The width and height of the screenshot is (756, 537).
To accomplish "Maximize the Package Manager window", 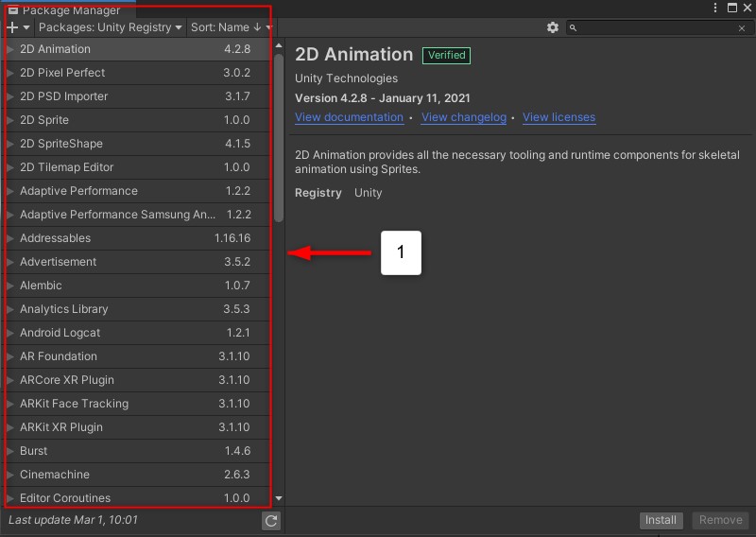I will pos(731,8).
